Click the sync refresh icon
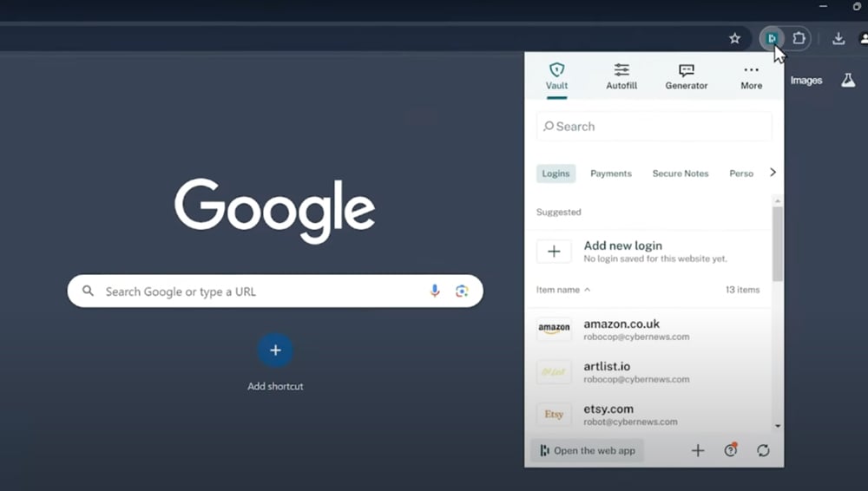868x491 pixels. point(763,450)
